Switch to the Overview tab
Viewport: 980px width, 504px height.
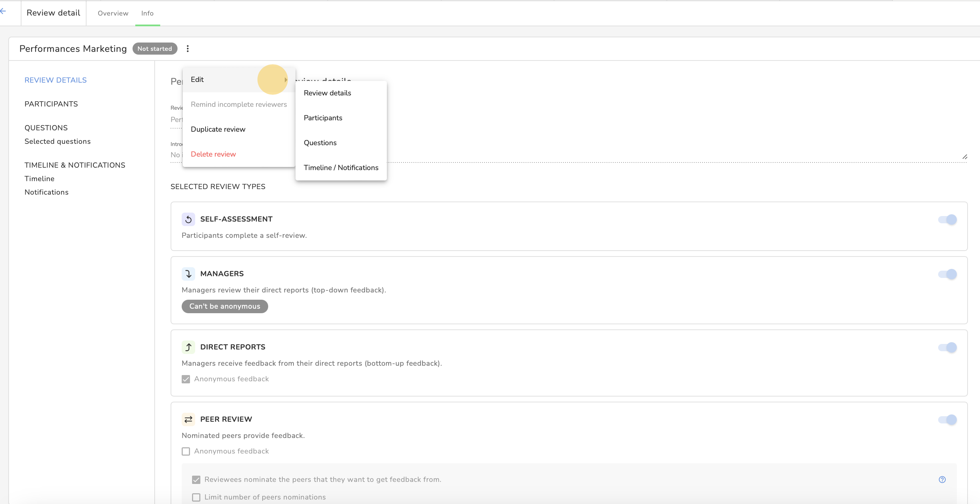pyautogui.click(x=113, y=13)
